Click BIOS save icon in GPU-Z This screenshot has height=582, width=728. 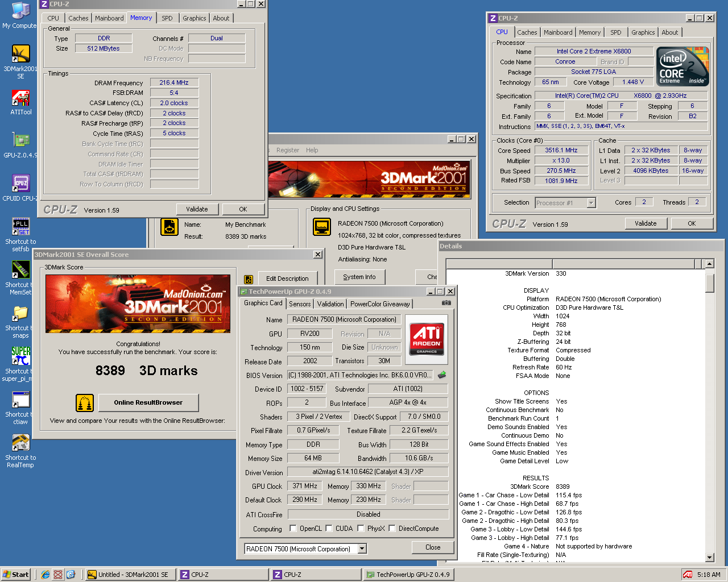442,375
